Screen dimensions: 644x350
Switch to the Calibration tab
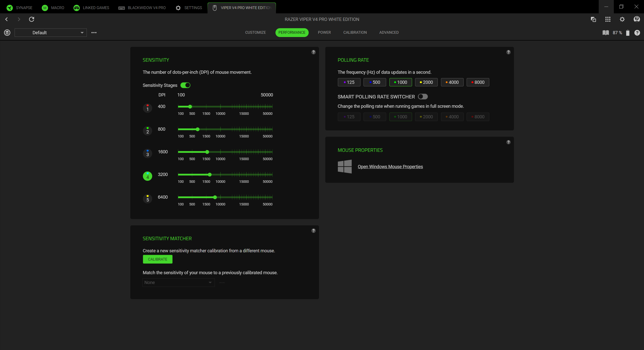coord(355,32)
